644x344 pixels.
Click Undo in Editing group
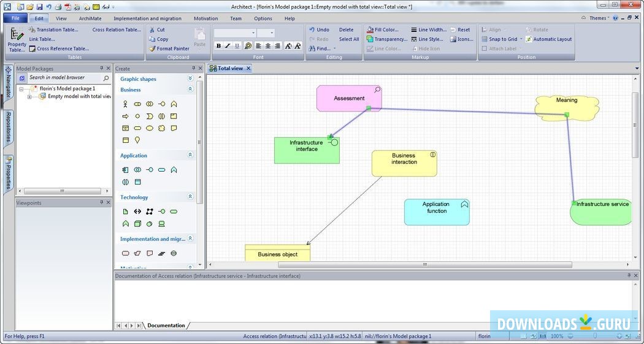(x=319, y=29)
